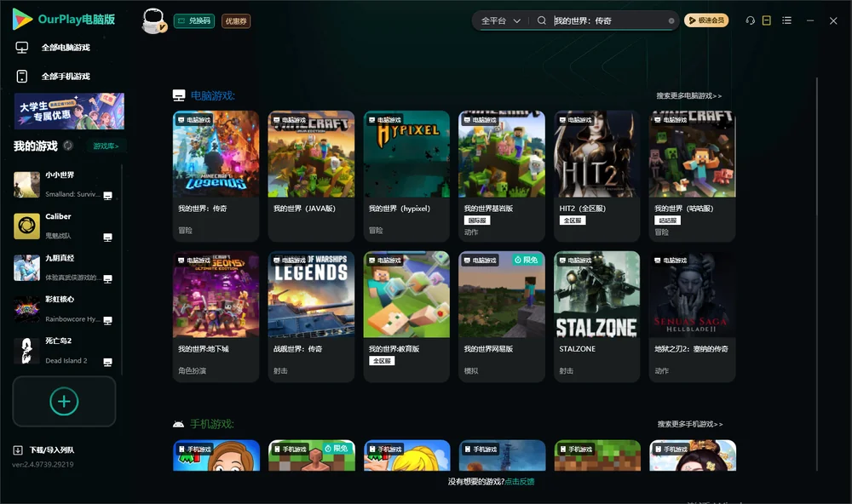
Task: Open the 我的世界 (hypixel) game card
Action: [x=406, y=176]
